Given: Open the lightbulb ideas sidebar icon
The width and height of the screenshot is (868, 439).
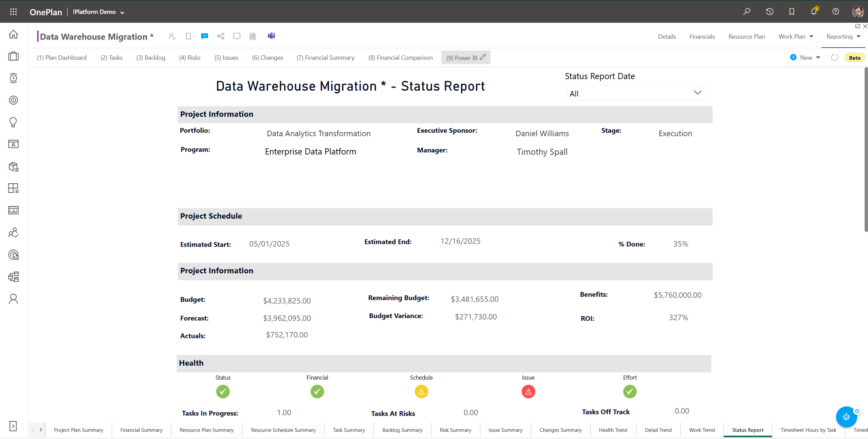Looking at the screenshot, I should click(13, 122).
